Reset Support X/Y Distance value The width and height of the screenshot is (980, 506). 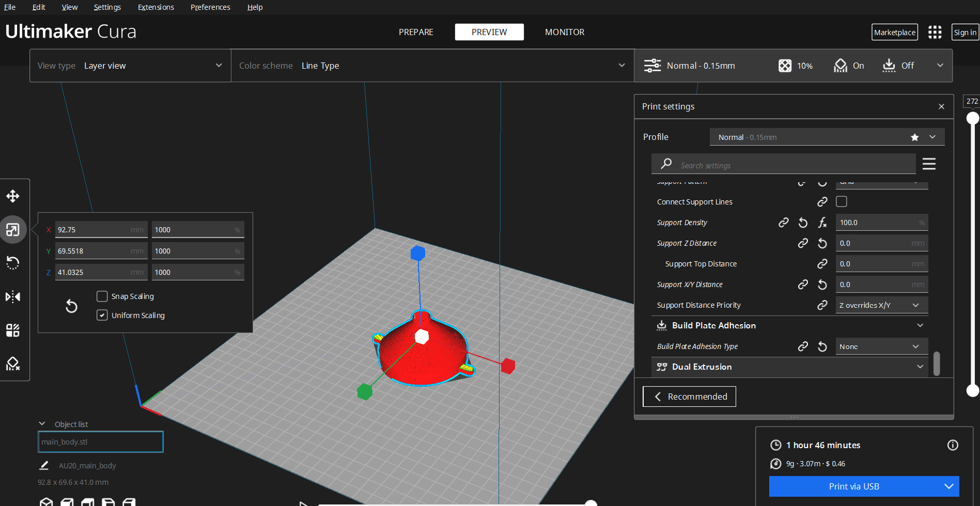click(822, 284)
